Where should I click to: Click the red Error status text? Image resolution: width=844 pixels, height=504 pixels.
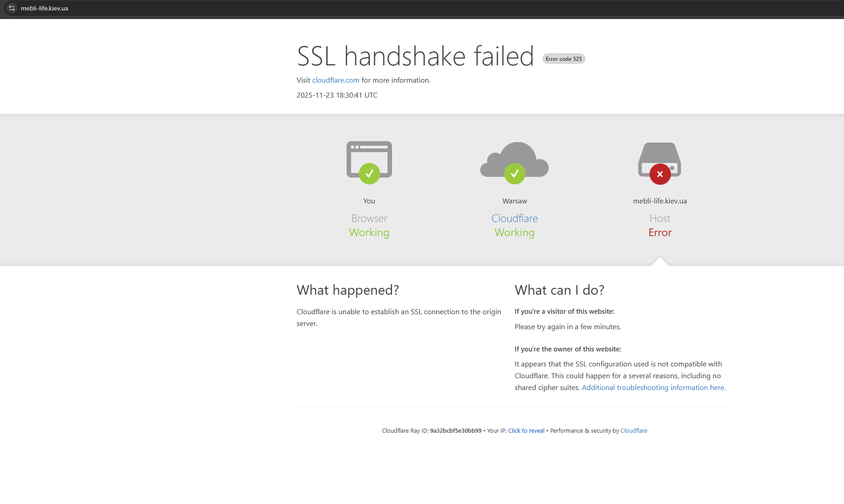660,232
